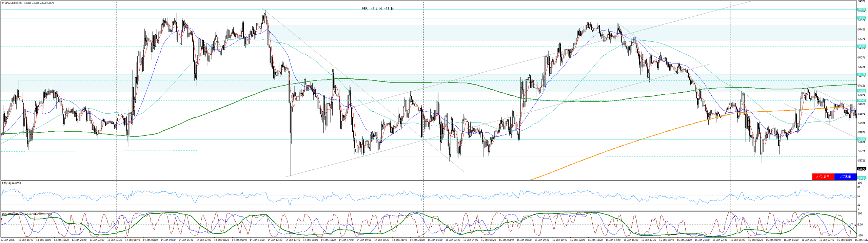
Task: Click the 15 Jan 08:00 time axis label
Action: point(524,240)
